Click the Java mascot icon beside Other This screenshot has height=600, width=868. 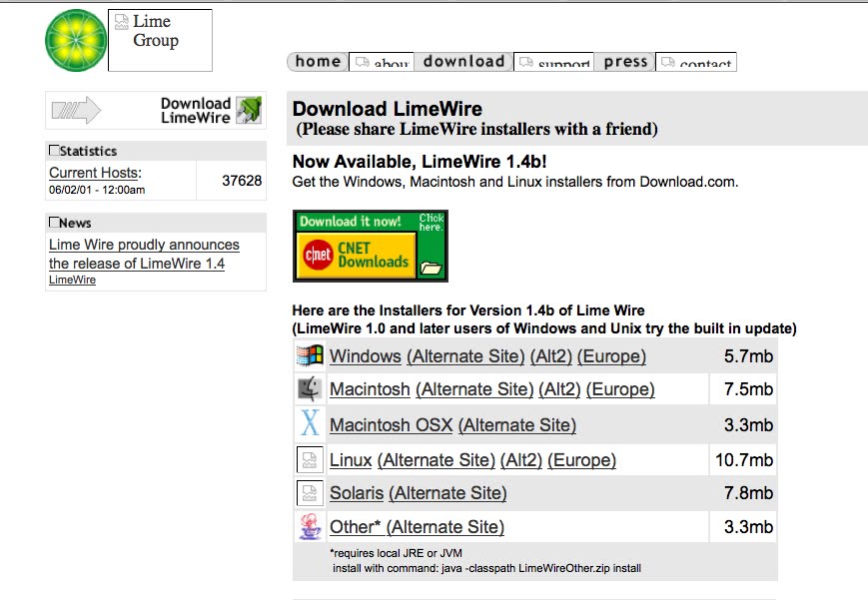point(310,526)
